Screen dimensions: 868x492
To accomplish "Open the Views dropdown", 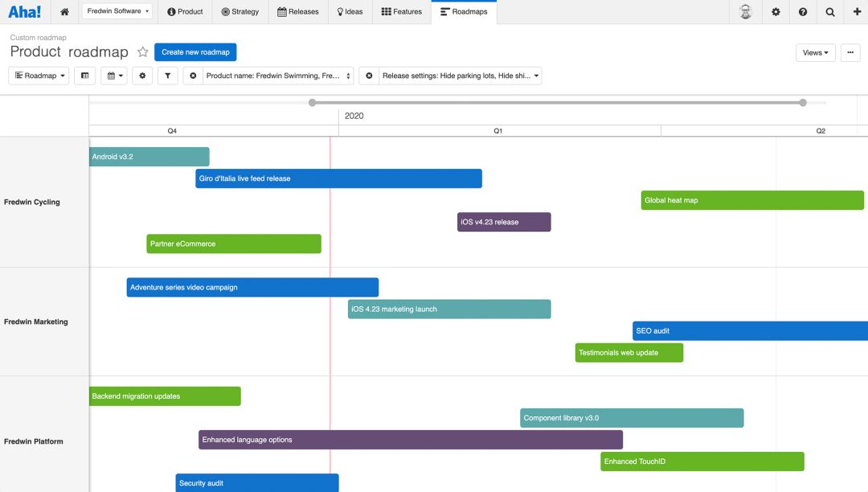I will point(815,53).
